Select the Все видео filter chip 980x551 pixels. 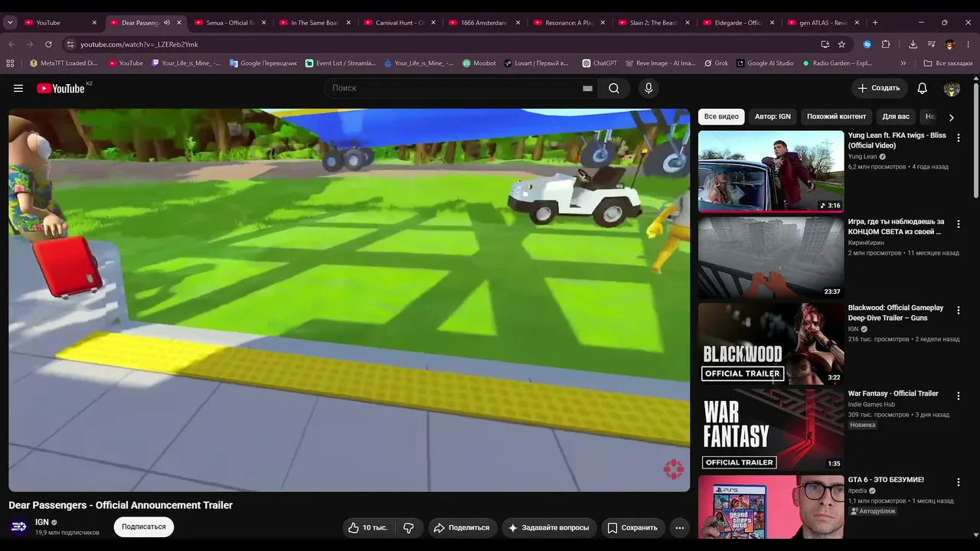[721, 117]
